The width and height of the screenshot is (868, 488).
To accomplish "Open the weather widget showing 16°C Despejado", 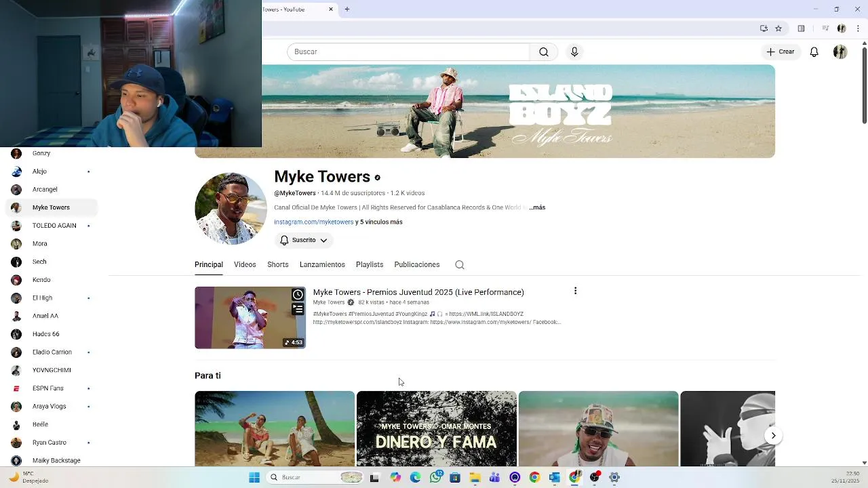I will (x=28, y=477).
